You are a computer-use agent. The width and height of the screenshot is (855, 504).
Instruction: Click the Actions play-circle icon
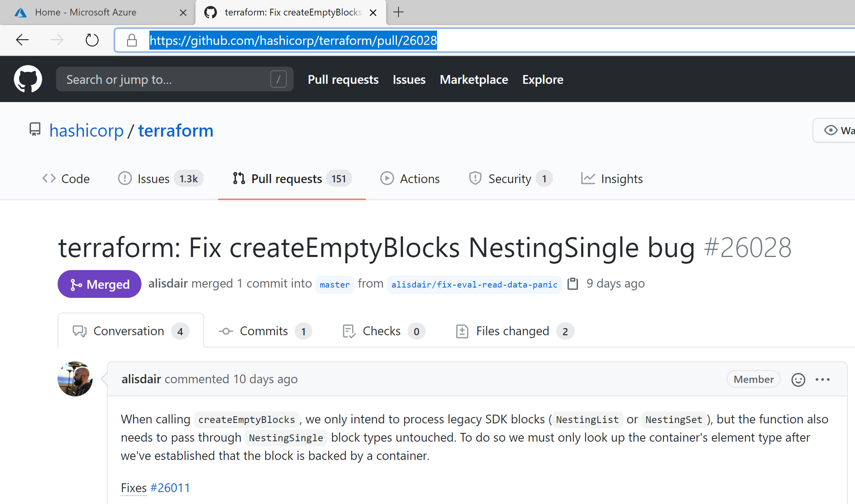[387, 178]
